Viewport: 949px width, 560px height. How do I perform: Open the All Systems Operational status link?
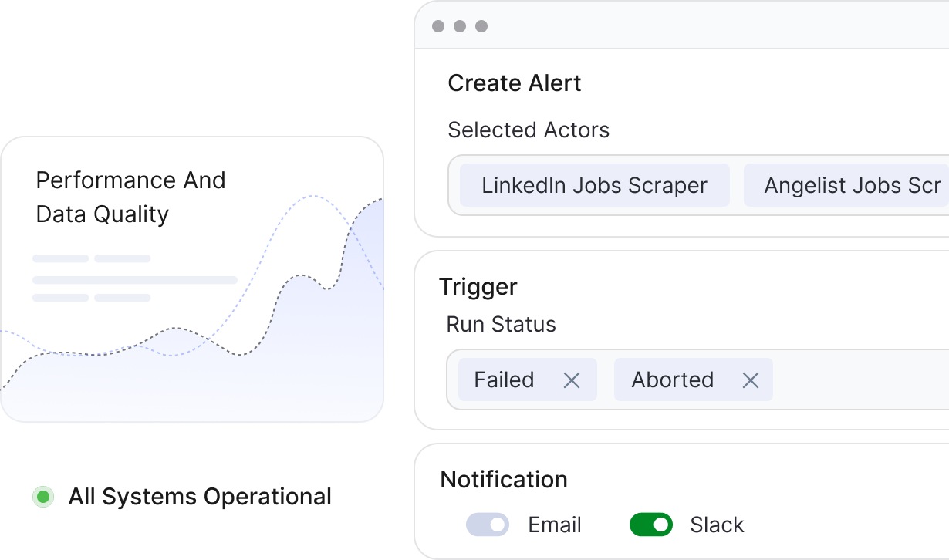(200, 497)
